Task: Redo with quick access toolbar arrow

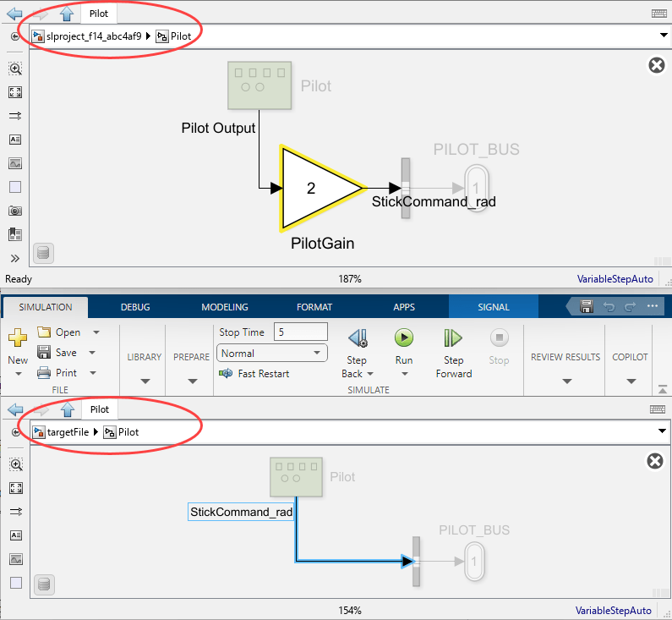Action: 630,306
